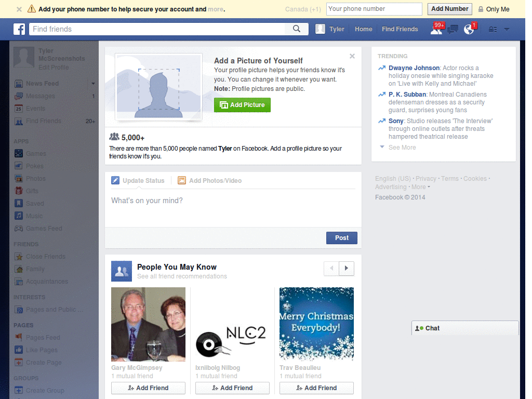The image size is (532, 399).
Task: Click the profile picture placeholder image
Action: (158, 87)
